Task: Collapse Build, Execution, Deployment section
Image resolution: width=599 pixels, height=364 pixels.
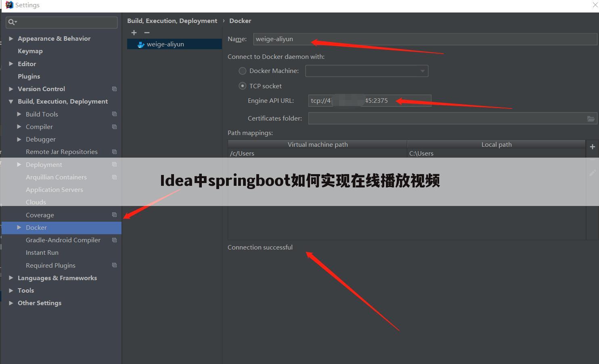Action: click(x=11, y=102)
